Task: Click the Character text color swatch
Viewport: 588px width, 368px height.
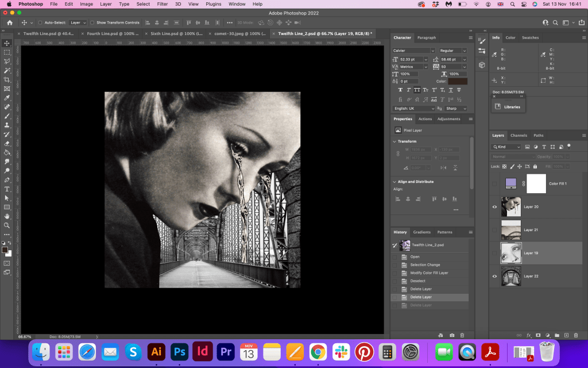Action: click(x=458, y=81)
